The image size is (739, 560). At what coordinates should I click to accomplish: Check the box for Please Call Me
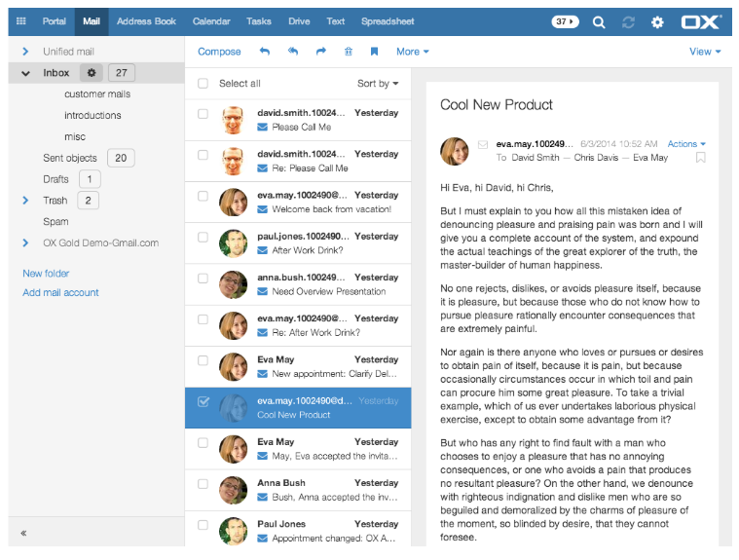pos(203,114)
